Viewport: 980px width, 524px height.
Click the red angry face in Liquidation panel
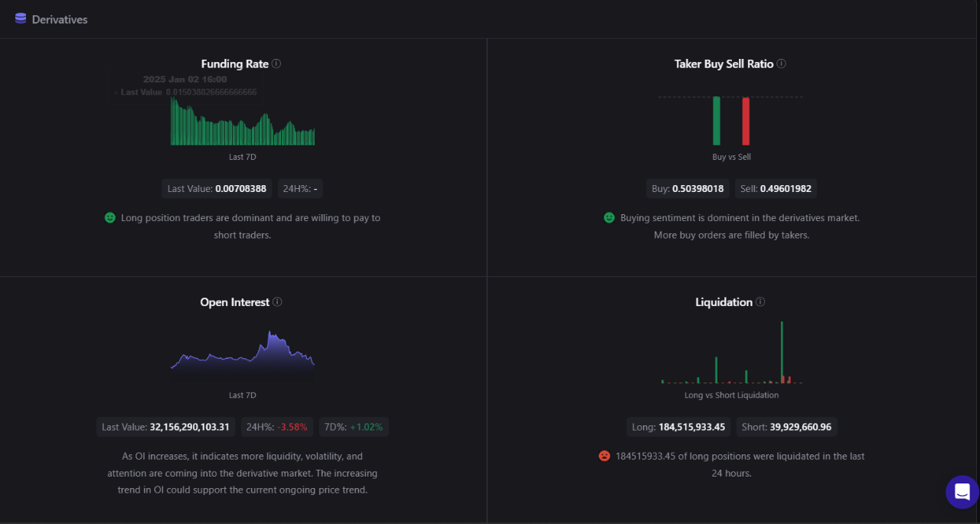(604, 455)
